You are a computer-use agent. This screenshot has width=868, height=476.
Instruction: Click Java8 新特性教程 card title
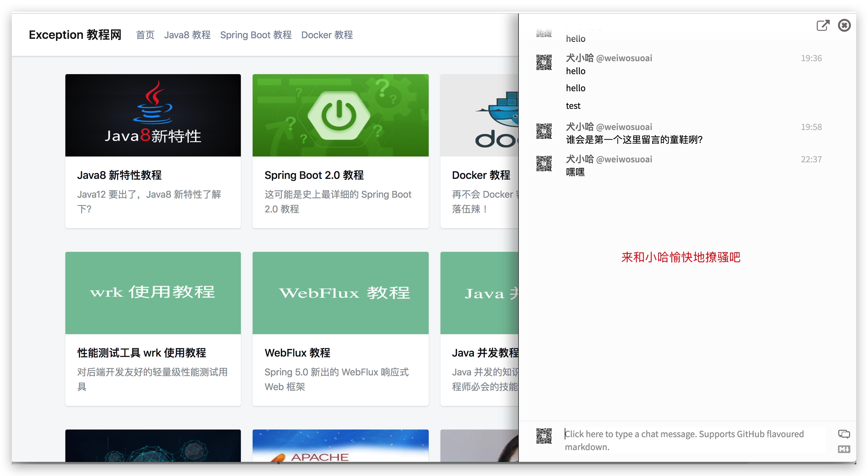[x=119, y=175]
